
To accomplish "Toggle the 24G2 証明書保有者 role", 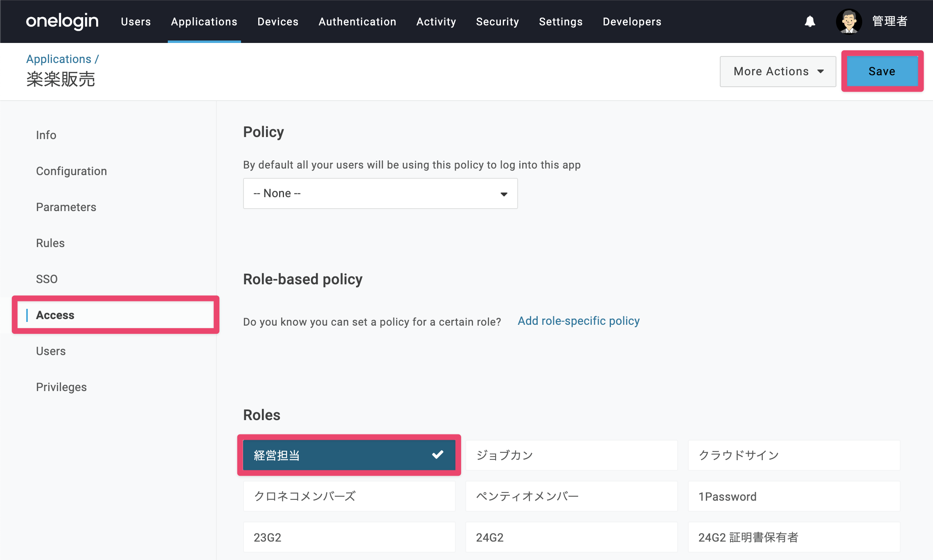I will pyautogui.click(x=794, y=537).
